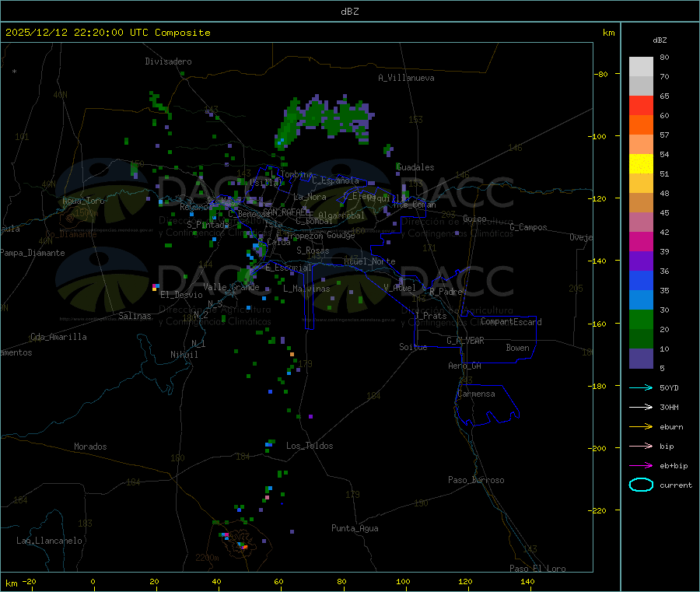Click the 'Aero_GA' map label
The width and height of the screenshot is (700, 592).
click(464, 366)
